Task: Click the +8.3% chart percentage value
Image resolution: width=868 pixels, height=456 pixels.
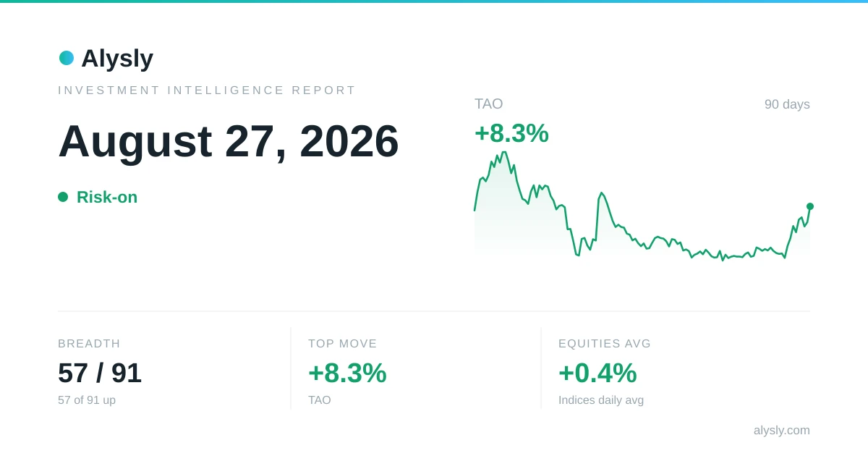Action: point(511,133)
